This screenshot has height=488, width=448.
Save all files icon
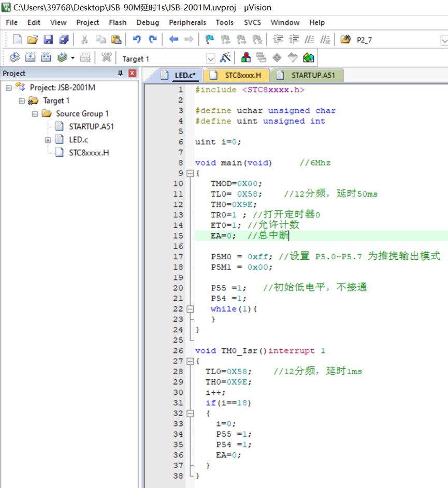64,39
